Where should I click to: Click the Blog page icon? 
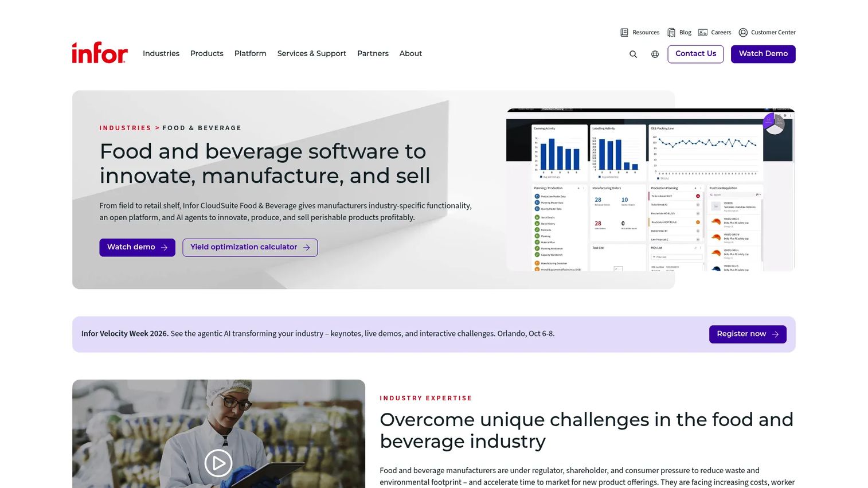(671, 32)
